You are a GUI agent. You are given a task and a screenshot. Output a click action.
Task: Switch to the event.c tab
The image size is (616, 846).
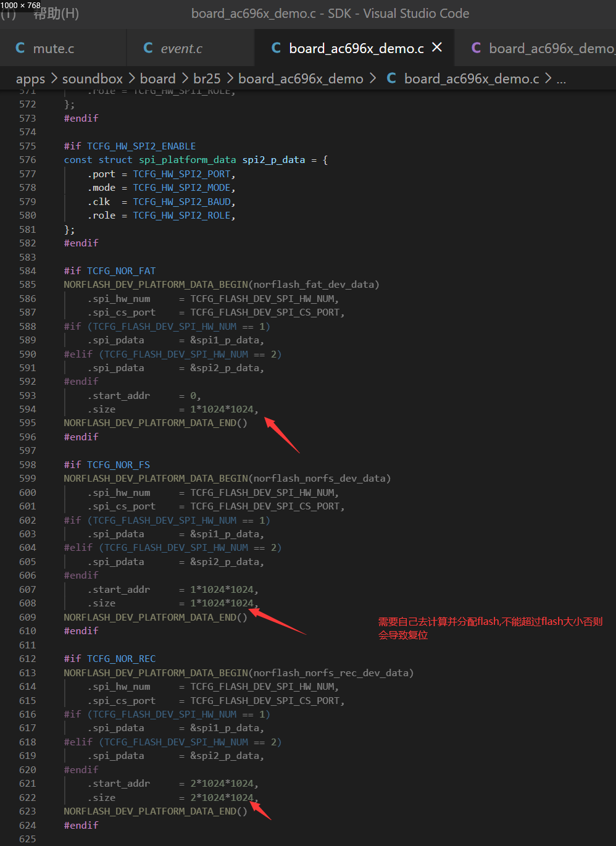181,48
